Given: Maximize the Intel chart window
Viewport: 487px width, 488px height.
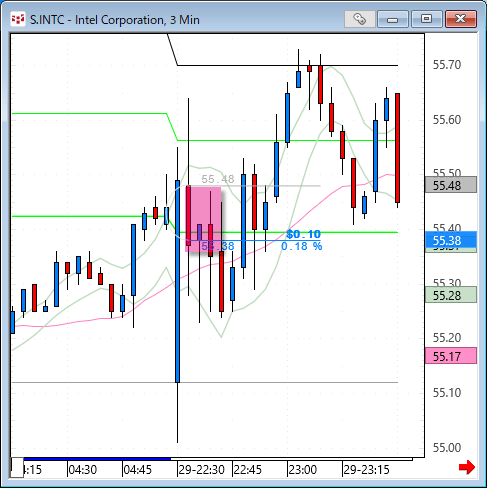Looking at the screenshot, I should point(426,19).
